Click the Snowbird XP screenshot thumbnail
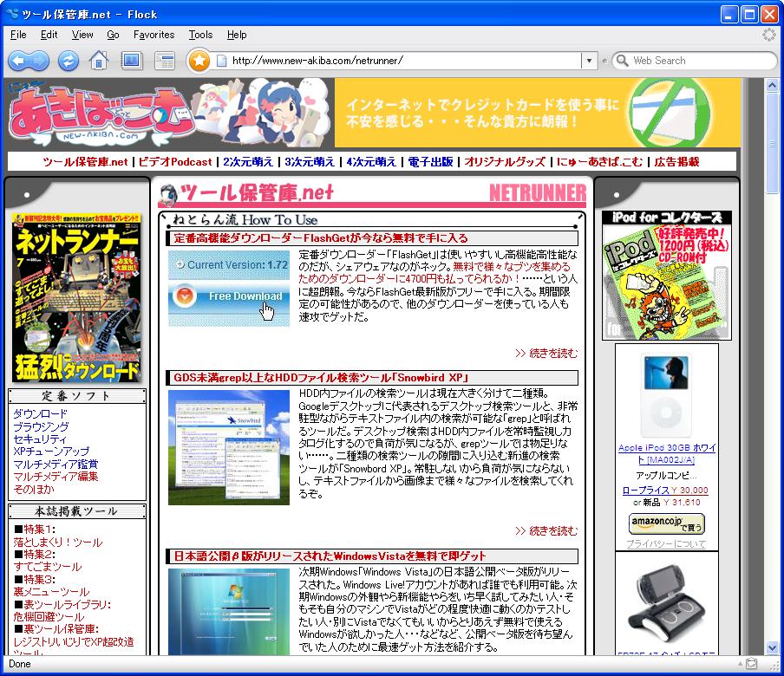Image resolution: width=784 pixels, height=676 pixels. 229,448
